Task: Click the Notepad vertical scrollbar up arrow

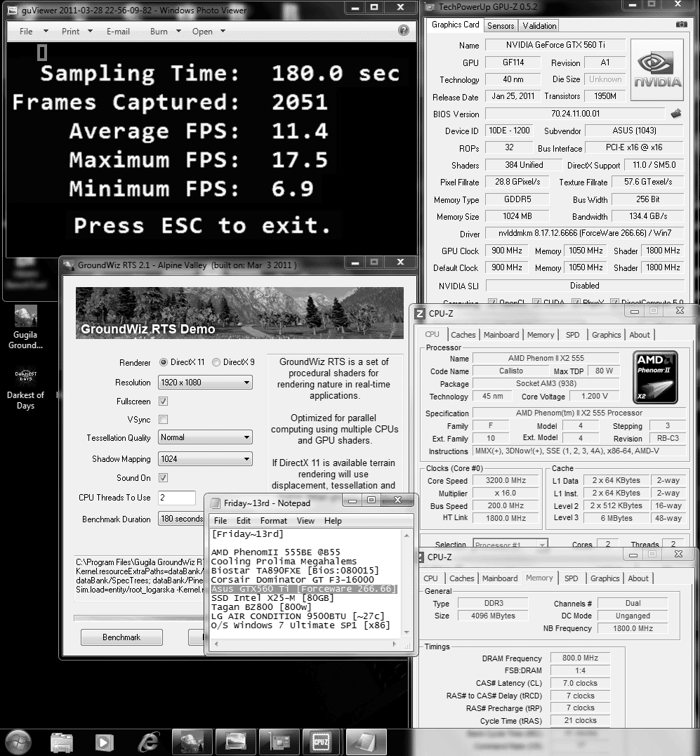Action: tap(407, 535)
